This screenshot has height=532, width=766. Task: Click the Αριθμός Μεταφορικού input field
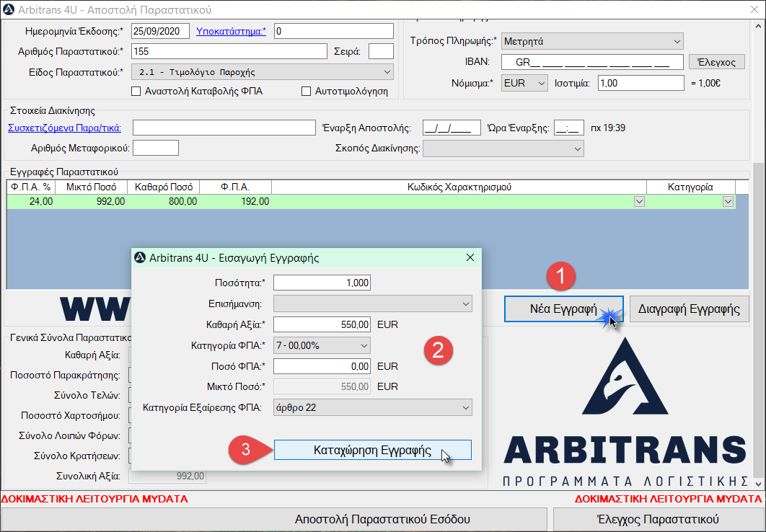(156, 148)
